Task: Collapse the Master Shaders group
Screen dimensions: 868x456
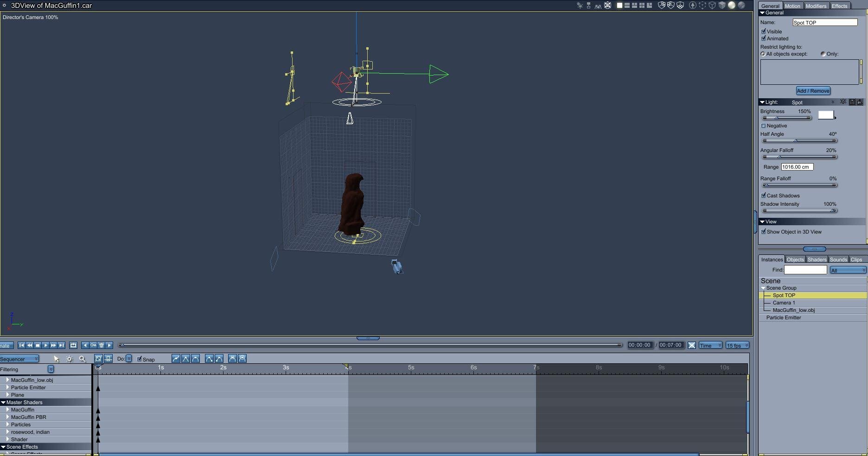Action: click(3, 402)
